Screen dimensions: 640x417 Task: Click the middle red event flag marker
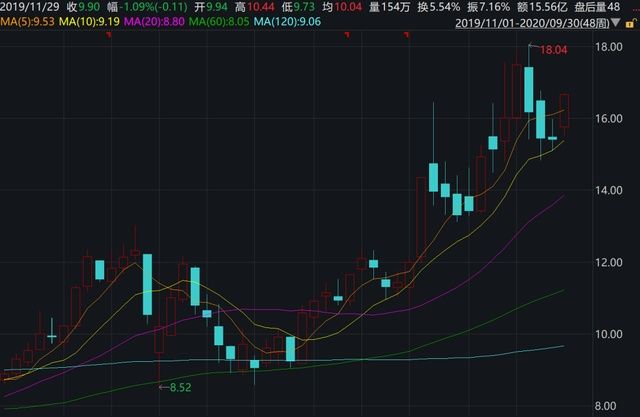[x=347, y=35]
